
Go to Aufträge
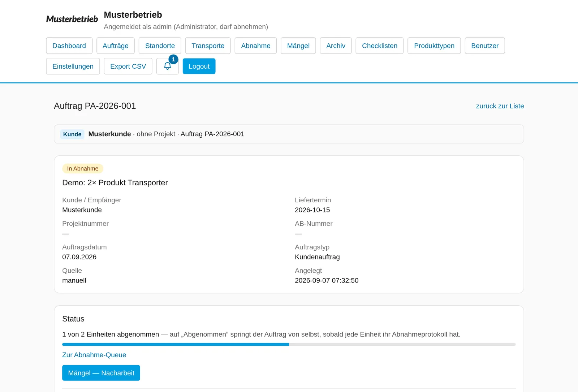[116, 46]
